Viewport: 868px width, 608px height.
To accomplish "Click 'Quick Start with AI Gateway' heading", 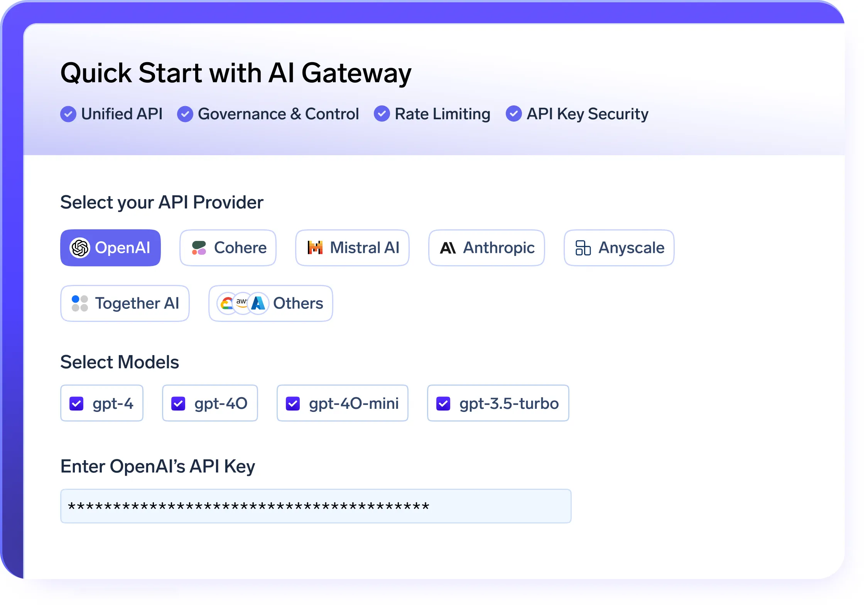I will click(236, 73).
